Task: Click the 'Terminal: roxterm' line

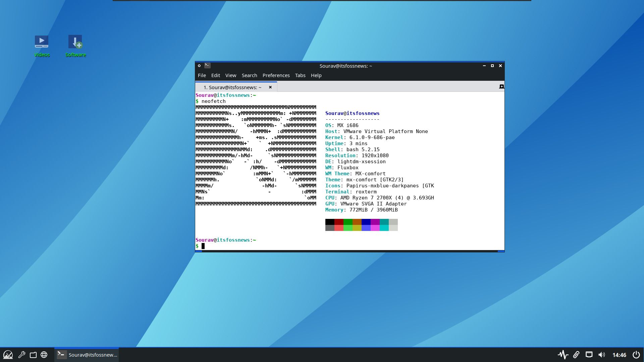Action: tap(351, 192)
